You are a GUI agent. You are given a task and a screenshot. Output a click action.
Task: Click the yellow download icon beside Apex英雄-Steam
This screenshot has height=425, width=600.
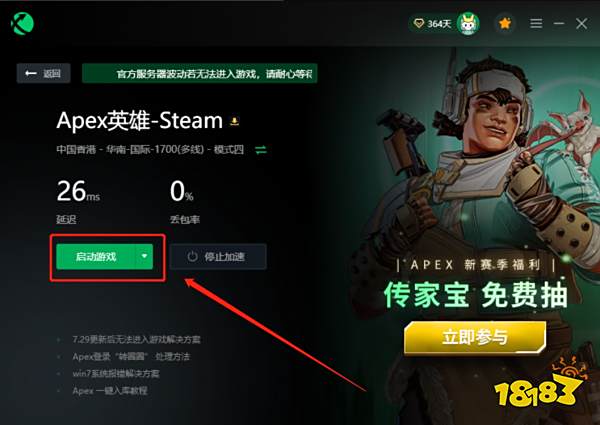(234, 122)
